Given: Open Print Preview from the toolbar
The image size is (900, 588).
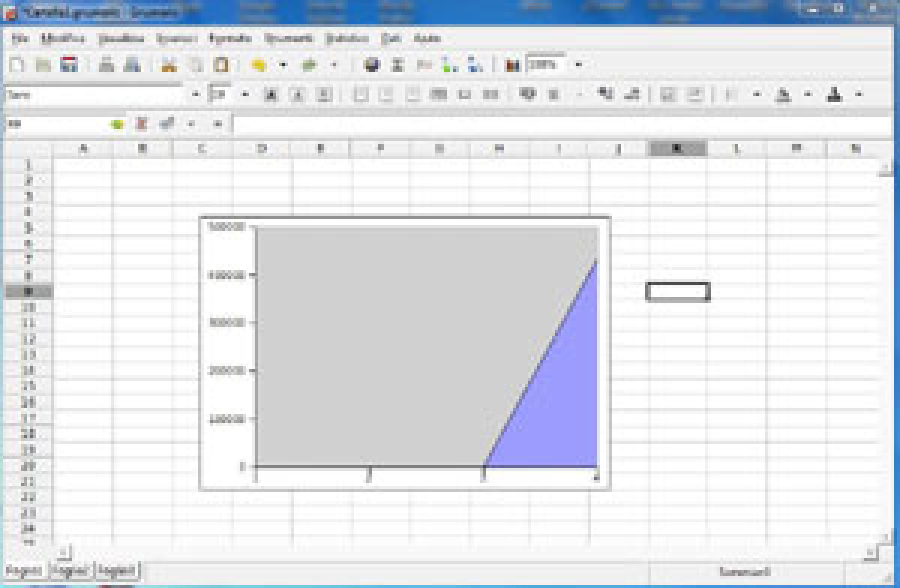Looking at the screenshot, I should (x=133, y=65).
